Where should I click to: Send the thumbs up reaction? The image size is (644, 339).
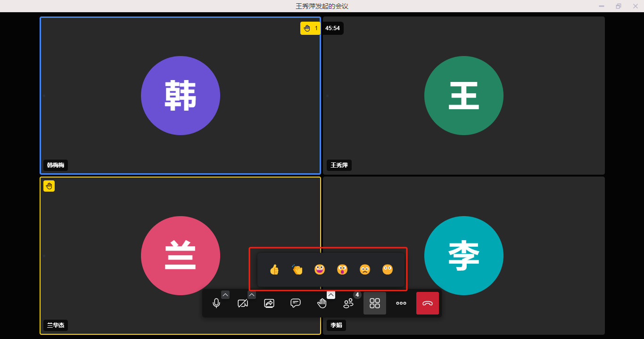[x=274, y=270]
